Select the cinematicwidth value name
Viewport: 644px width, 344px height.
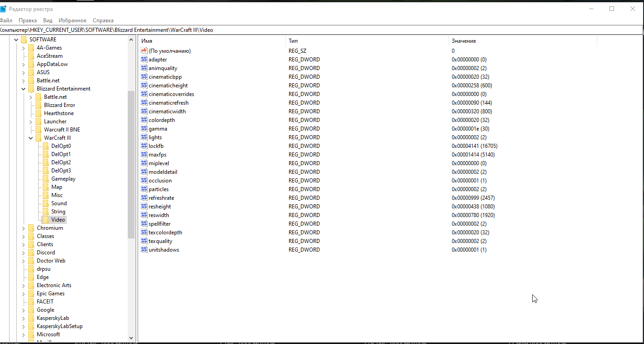(x=167, y=111)
